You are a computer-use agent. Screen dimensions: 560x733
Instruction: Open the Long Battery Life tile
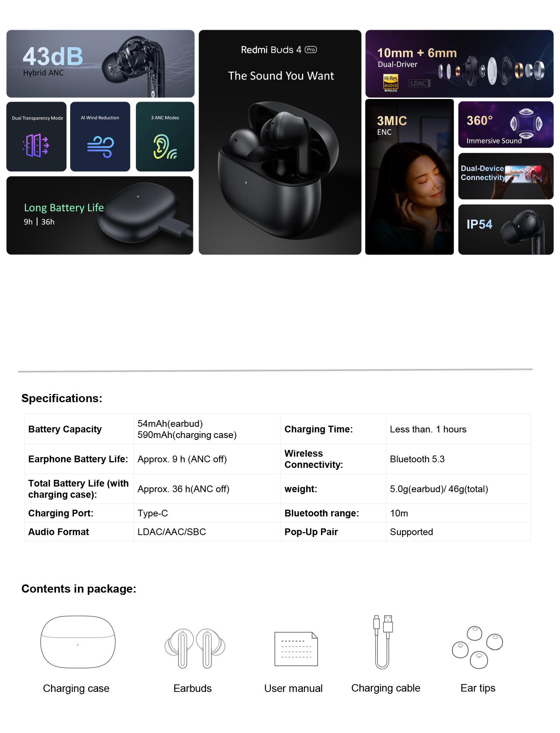tap(100, 215)
